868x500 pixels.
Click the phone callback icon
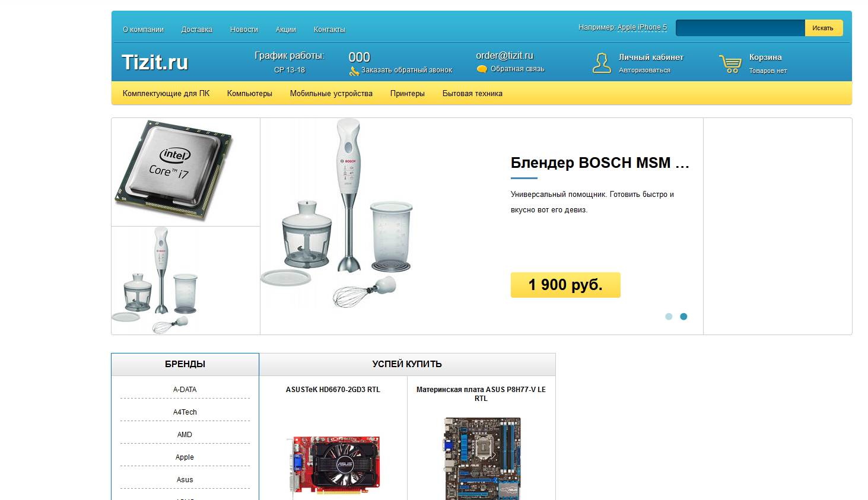pyautogui.click(x=354, y=71)
